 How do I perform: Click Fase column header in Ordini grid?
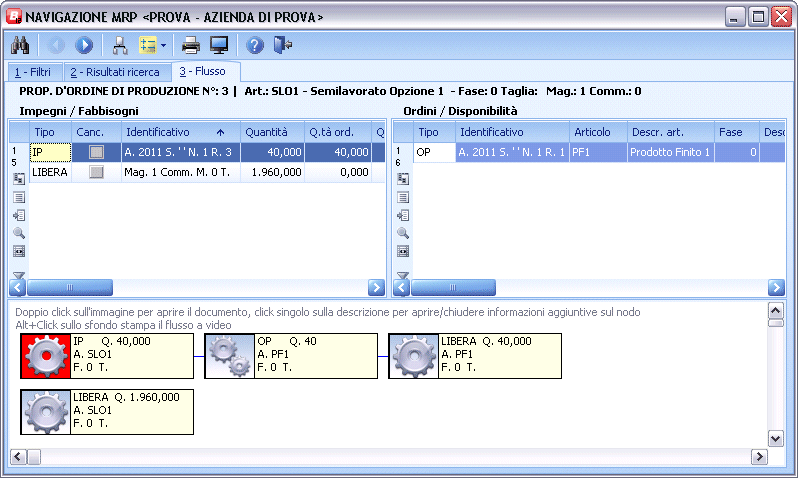(737, 132)
